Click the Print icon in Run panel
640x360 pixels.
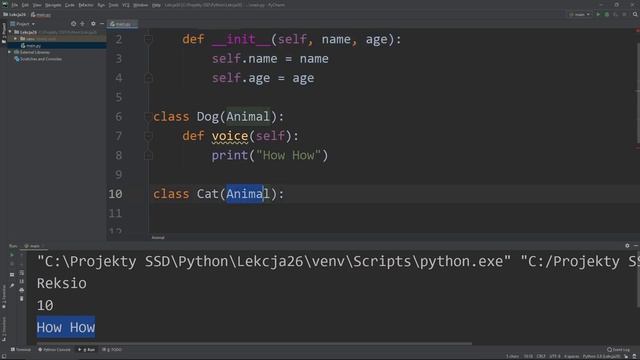pyautogui.click(x=22, y=290)
